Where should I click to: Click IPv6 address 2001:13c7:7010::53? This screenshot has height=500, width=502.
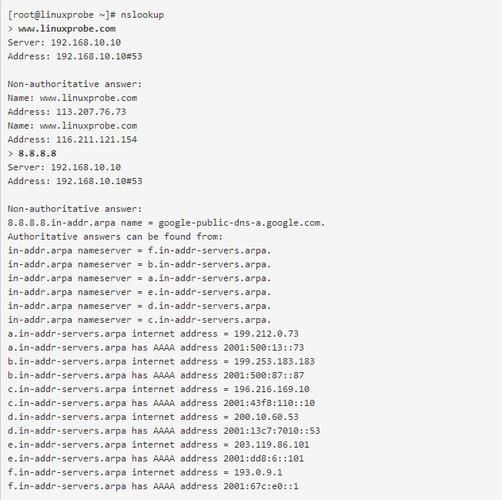coord(272,431)
